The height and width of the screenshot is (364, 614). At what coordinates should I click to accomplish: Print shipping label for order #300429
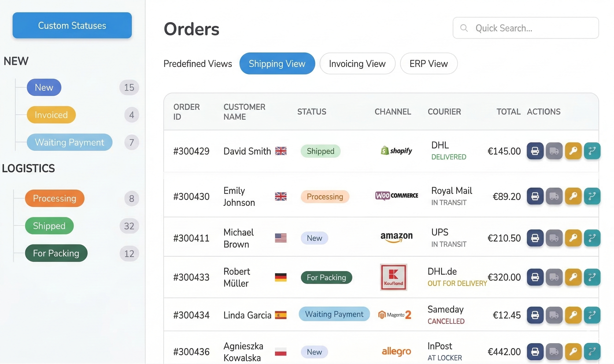[x=535, y=151]
